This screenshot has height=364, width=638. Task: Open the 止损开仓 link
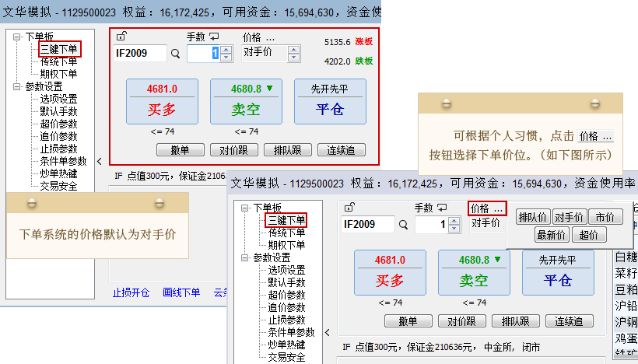[x=131, y=292]
